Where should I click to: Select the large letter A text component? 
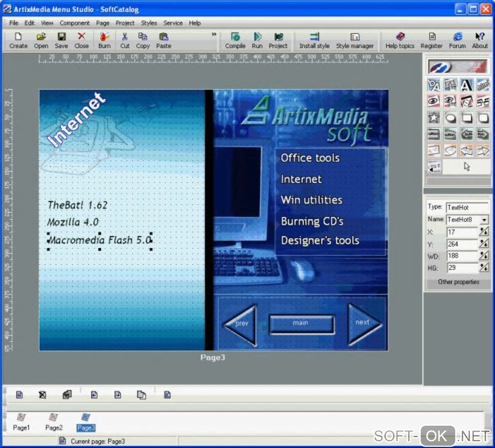point(466,85)
